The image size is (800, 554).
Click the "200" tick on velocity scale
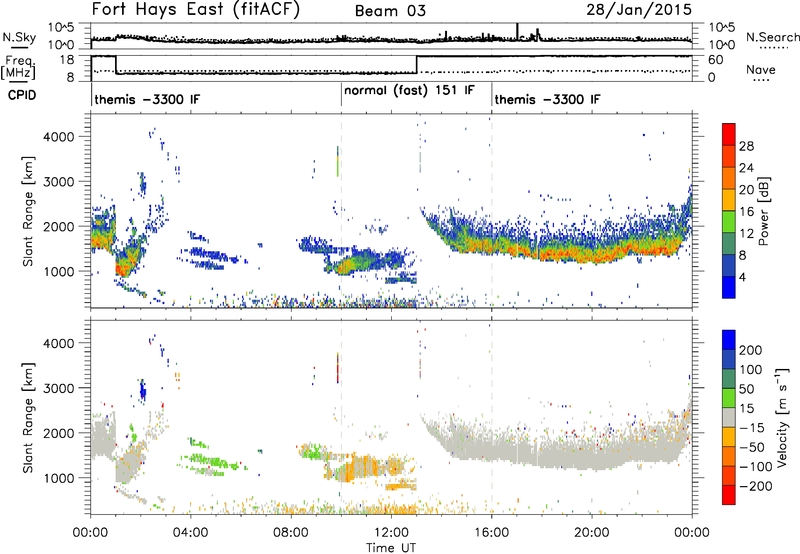click(751, 350)
